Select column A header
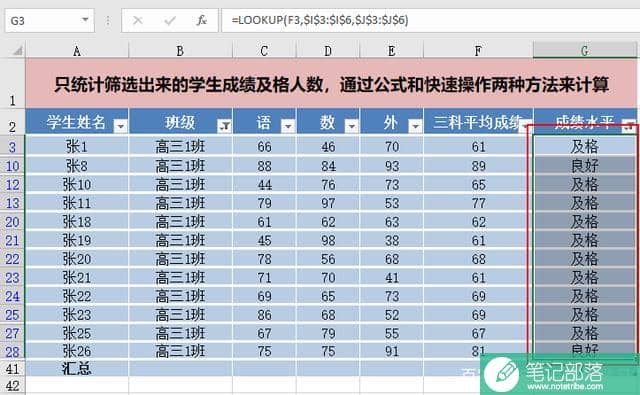Screen dimensions: 640x395 point(77,51)
